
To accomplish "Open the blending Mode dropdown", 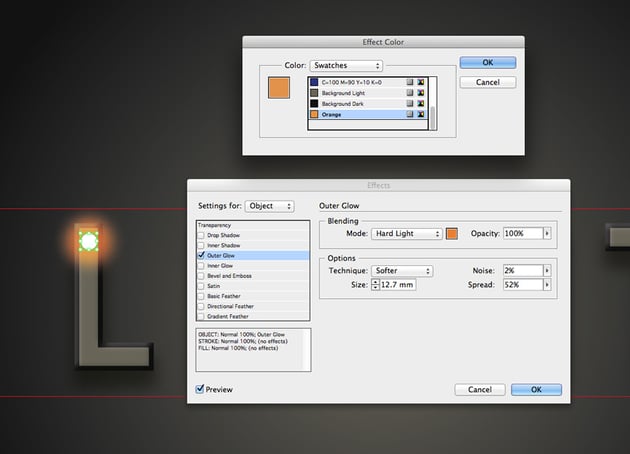I will point(406,233).
